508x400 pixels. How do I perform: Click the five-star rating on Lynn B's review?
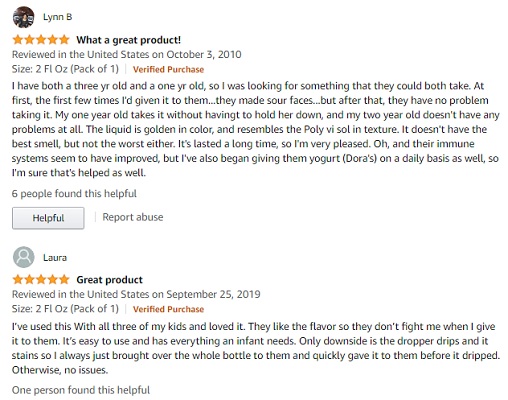41,40
